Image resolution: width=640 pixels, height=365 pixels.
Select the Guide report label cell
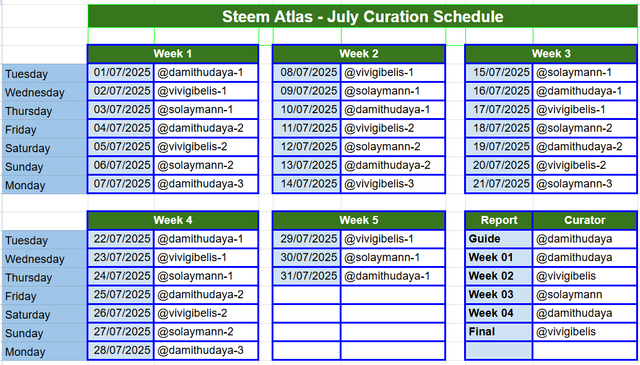pos(499,239)
